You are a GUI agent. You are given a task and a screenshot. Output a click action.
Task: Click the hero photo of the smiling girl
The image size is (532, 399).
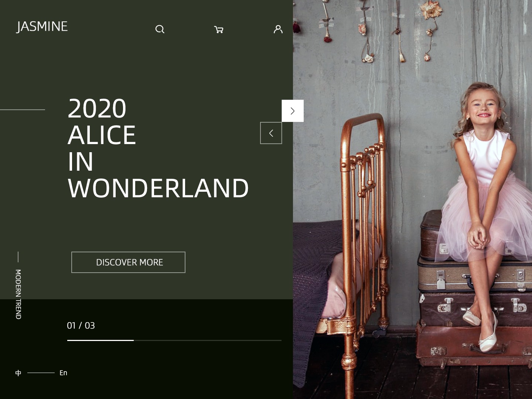[x=412, y=199]
